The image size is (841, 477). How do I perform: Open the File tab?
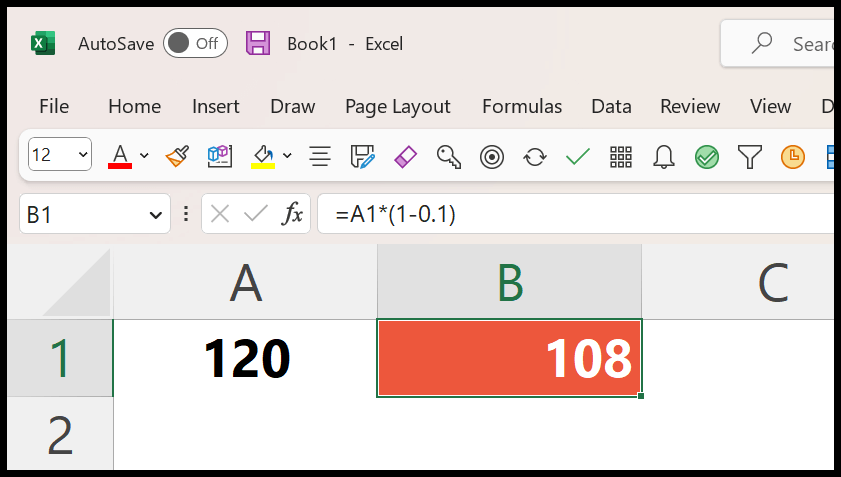tap(54, 106)
